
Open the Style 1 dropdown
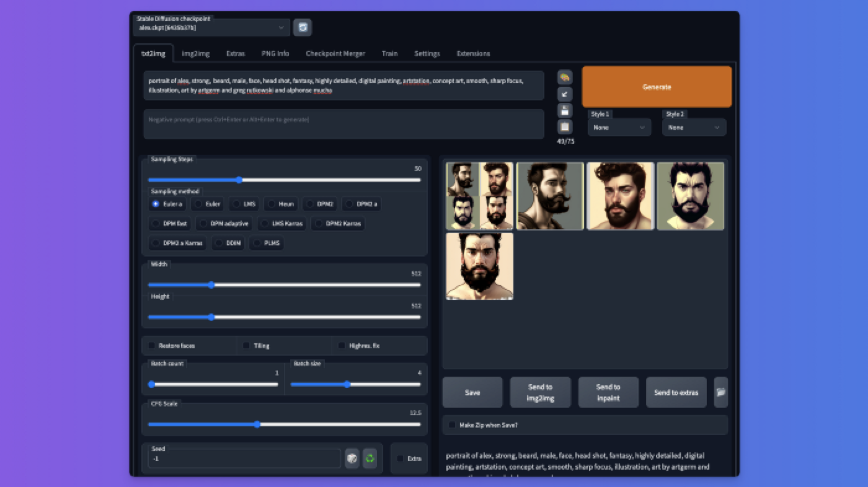click(x=619, y=127)
